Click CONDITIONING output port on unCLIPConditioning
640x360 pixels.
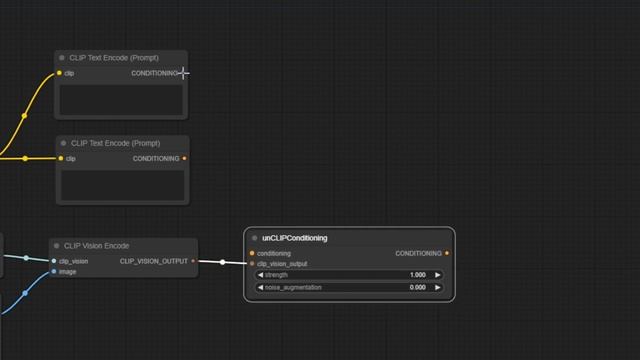tap(447, 253)
